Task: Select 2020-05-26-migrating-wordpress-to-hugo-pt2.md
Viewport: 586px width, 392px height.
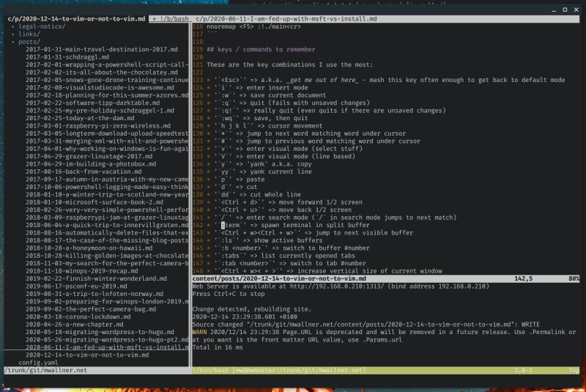Action: click(x=107, y=340)
